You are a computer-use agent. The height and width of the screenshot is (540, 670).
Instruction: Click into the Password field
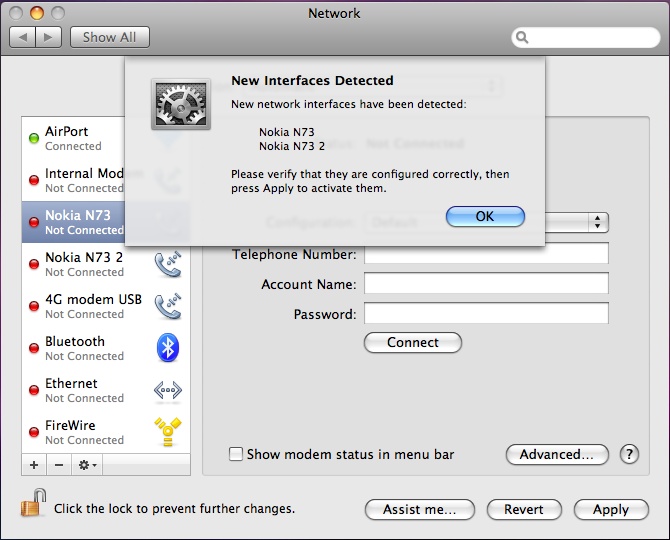coord(486,313)
